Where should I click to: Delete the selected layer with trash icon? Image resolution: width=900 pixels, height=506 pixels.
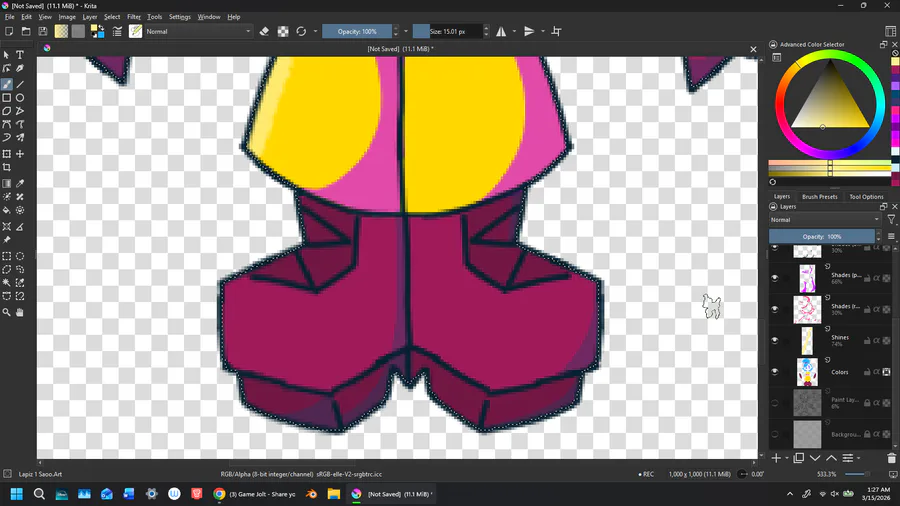pyautogui.click(x=891, y=458)
